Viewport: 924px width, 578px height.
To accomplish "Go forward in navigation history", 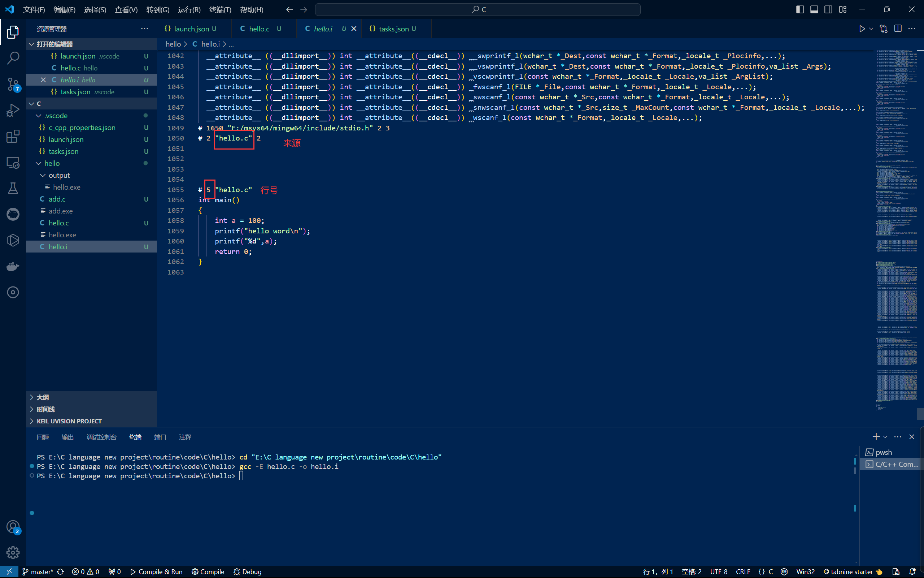I will [304, 9].
